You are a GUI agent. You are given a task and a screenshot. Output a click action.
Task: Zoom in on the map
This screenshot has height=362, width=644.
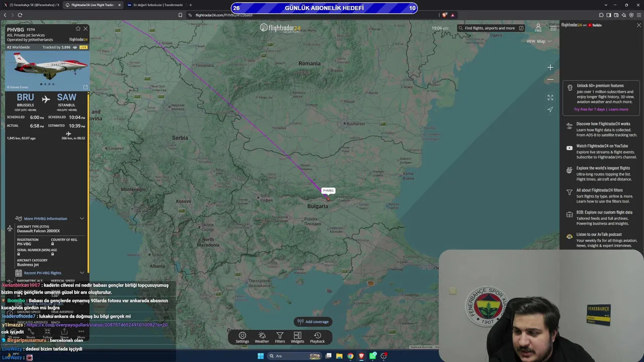point(550,67)
